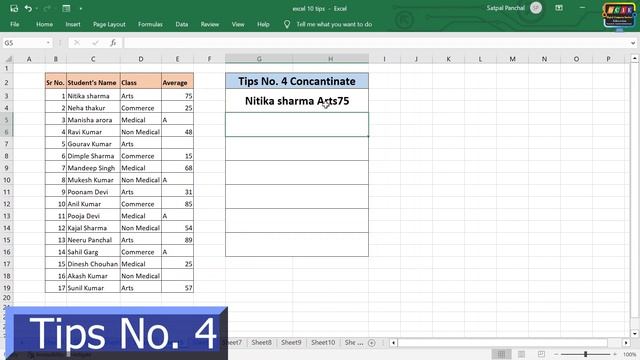Switch to Normal view icon in status bar
The width and height of the screenshot is (640, 360).
[501, 354]
